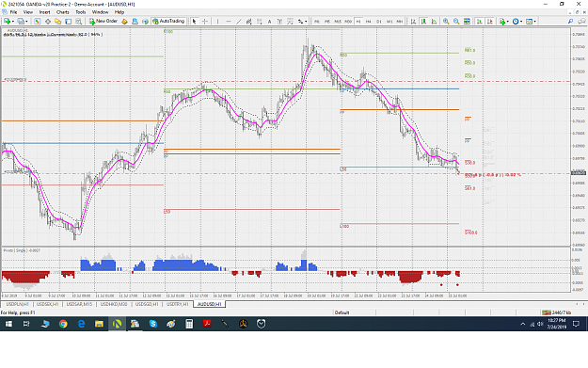Toggle the candlestick chart type button
The width and height of the screenshot is (588, 368).
[423, 22]
